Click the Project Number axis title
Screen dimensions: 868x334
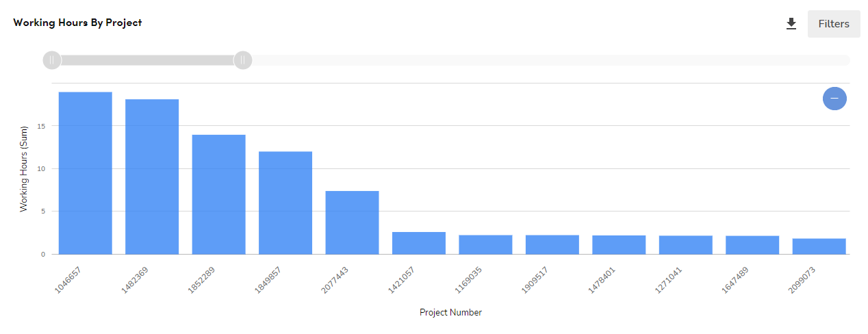[x=450, y=312]
